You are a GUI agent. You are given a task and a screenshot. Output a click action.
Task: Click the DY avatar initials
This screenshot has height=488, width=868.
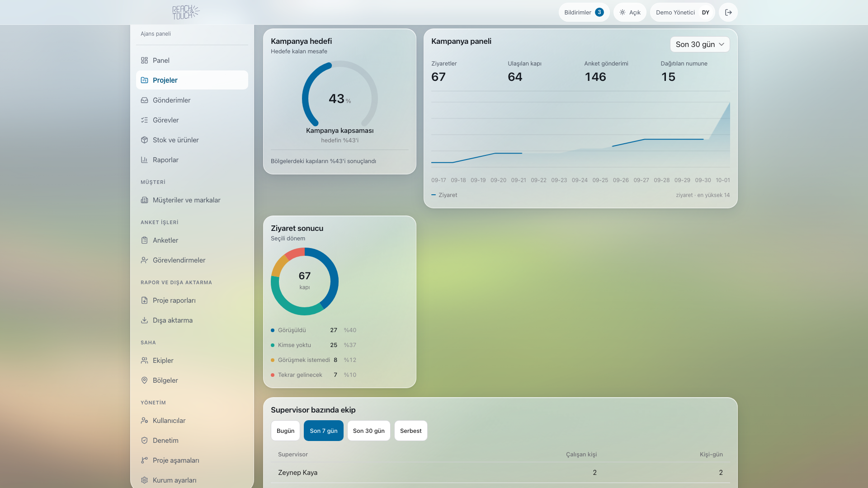705,12
